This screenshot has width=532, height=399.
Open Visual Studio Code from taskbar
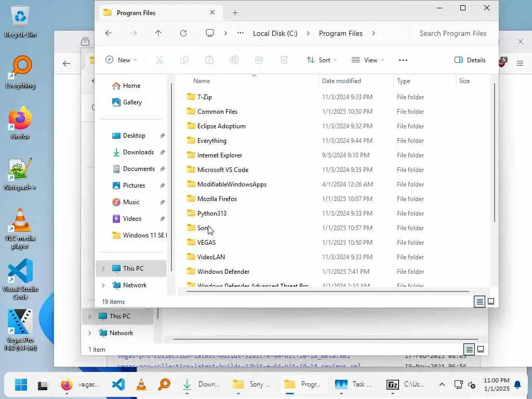tap(118, 384)
